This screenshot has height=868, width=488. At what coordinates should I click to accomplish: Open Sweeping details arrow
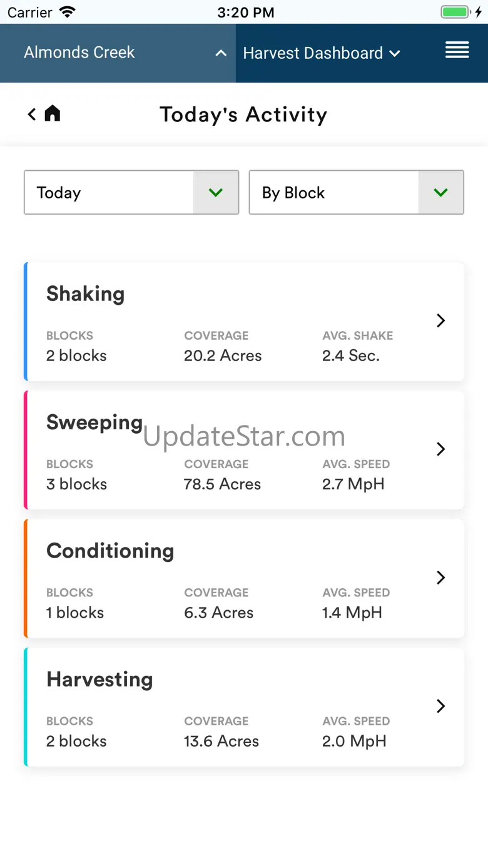pos(440,449)
